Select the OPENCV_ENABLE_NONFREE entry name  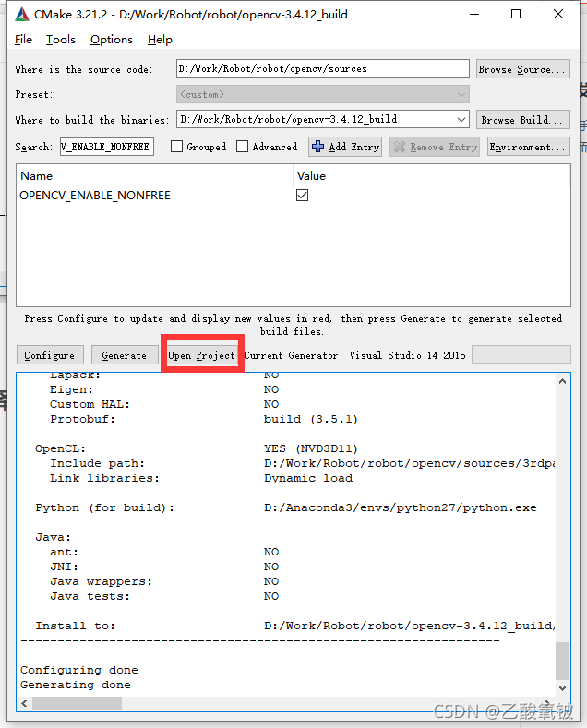[95, 196]
